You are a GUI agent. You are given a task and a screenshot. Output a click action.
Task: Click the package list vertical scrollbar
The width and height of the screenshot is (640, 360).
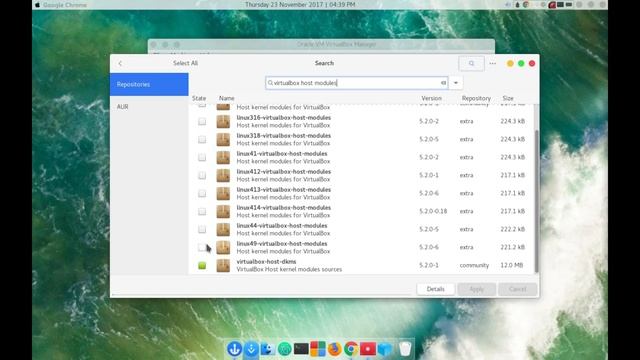click(x=536, y=200)
